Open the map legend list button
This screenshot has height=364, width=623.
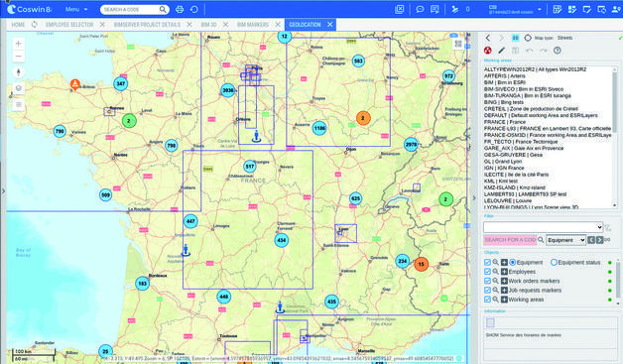point(18,105)
